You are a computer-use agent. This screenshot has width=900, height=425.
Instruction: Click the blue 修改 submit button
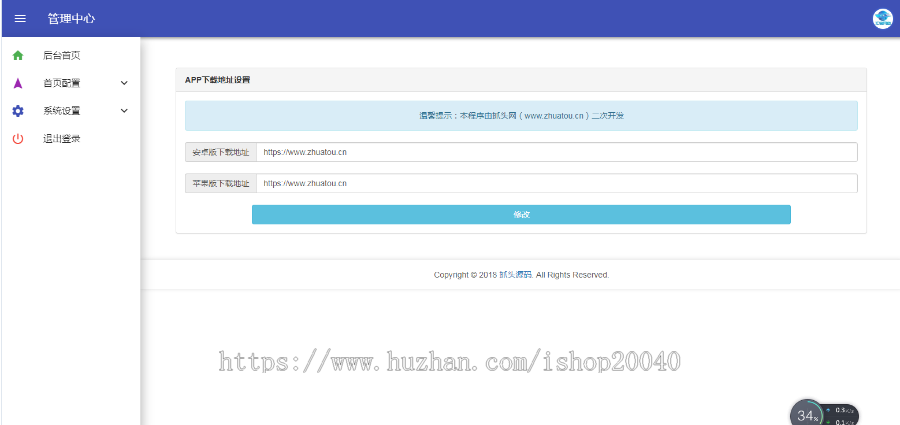coord(521,214)
